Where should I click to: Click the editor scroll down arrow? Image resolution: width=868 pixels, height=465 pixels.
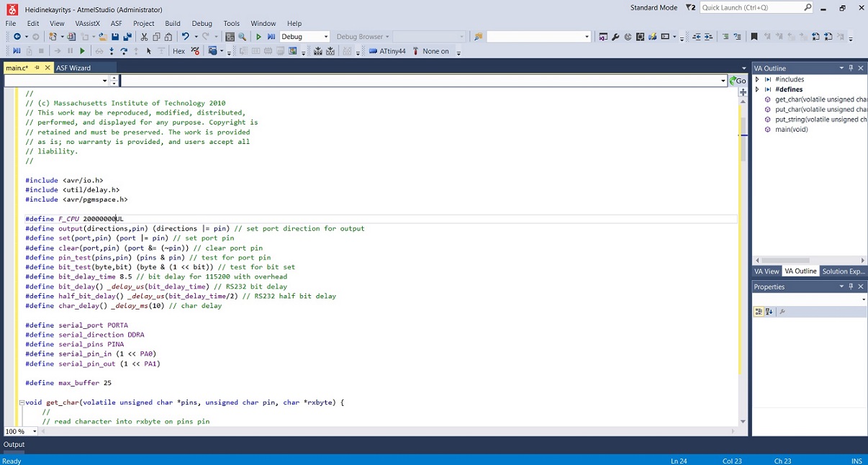click(x=743, y=422)
